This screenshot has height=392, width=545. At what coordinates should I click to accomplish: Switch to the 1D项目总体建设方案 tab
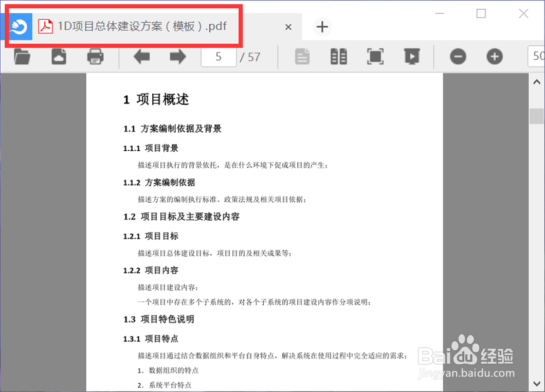click(x=154, y=26)
